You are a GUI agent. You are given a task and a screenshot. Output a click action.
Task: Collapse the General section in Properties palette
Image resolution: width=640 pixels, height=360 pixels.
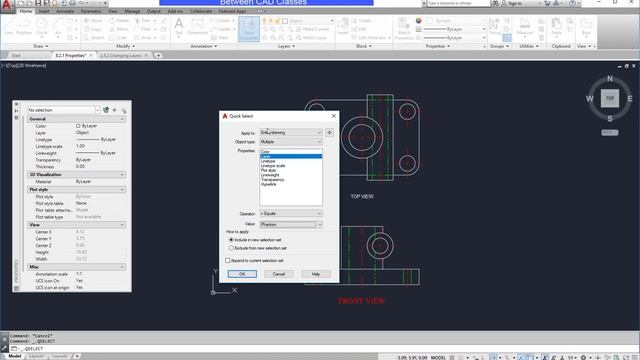[x=122, y=119]
